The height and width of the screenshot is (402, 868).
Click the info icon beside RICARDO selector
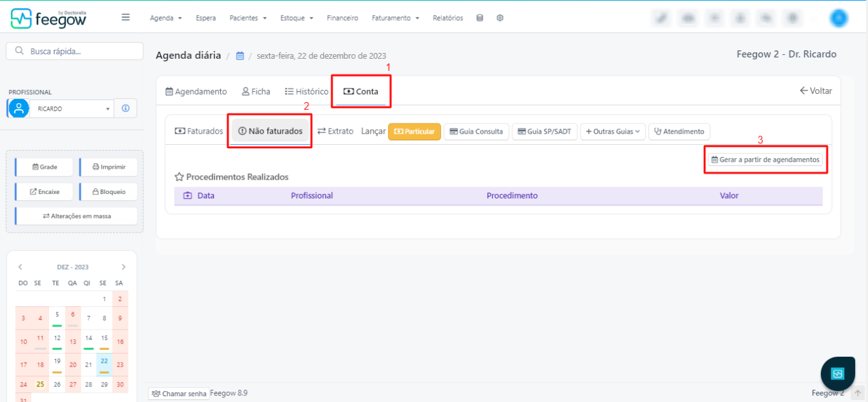[x=125, y=109]
